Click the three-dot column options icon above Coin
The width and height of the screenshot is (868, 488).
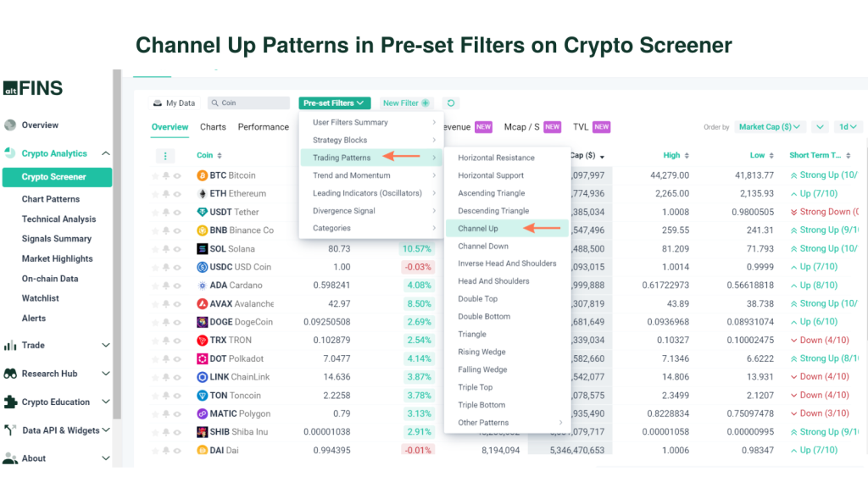(x=164, y=155)
